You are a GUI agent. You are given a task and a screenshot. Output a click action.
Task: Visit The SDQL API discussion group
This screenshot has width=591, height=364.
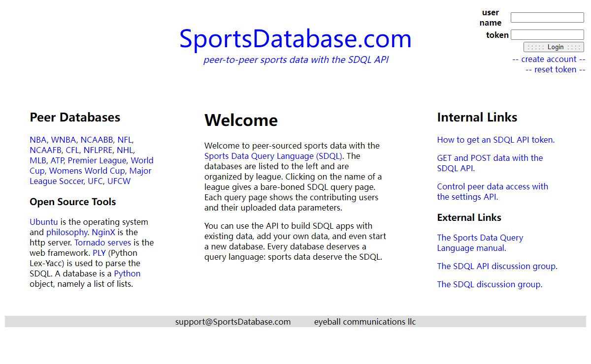[497, 266]
